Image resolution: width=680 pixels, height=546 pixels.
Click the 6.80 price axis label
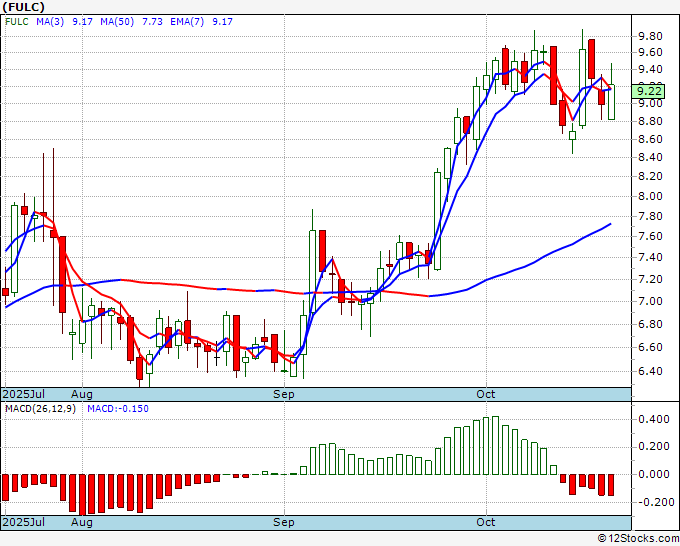(x=650, y=324)
